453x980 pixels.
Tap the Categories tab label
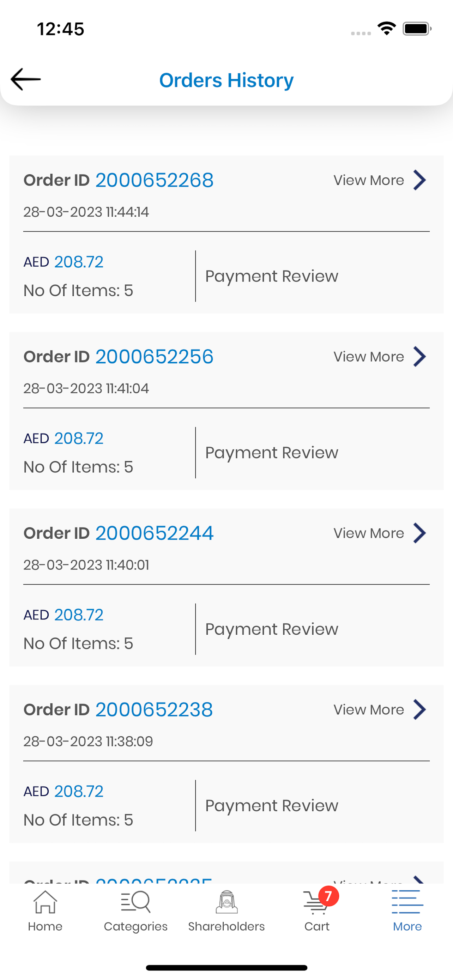click(x=136, y=926)
